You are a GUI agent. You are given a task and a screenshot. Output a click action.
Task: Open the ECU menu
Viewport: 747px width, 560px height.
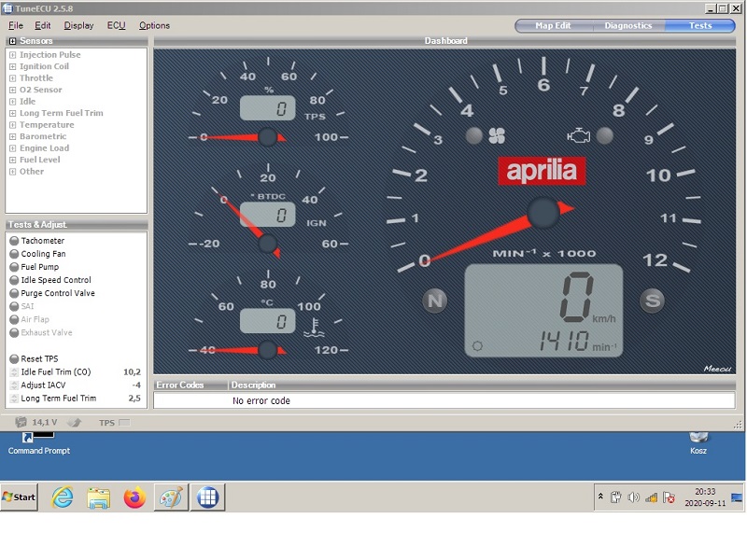pos(116,26)
